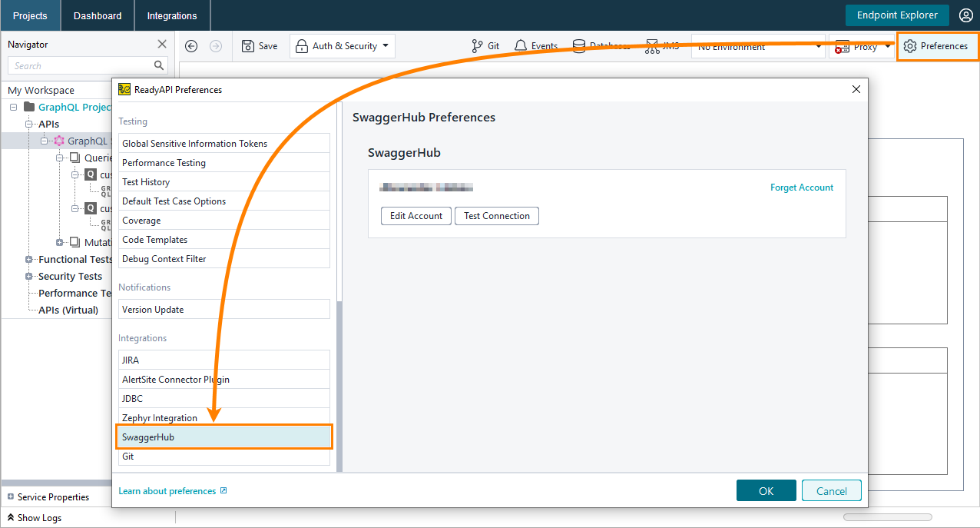
Task: Collapse the APIs tree node
Action: (28, 124)
